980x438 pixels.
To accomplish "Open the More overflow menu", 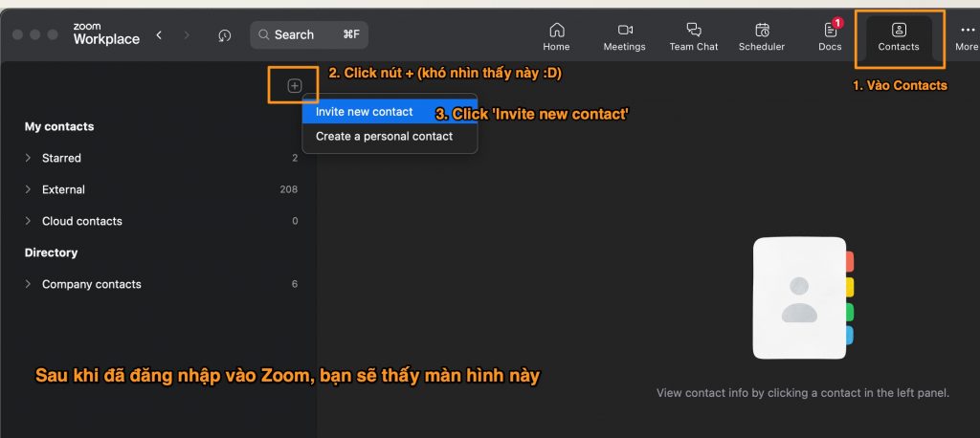I will pyautogui.click(x=967, y=37).
